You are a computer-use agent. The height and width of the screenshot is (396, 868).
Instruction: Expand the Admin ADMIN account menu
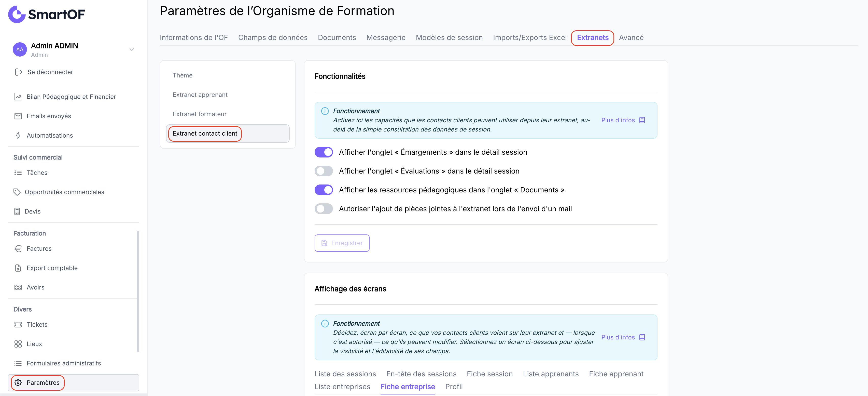tap(132, 50)
